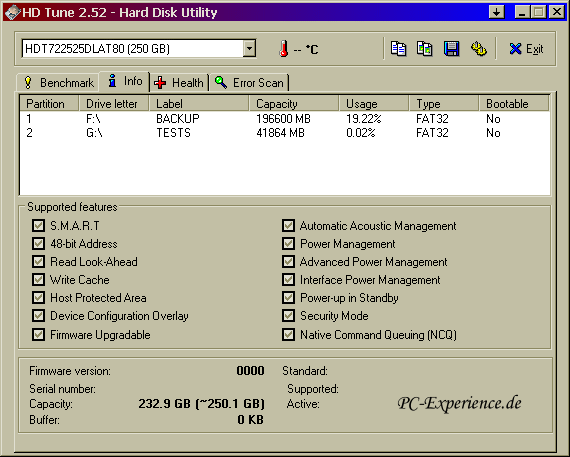Click the red cross Health tab icon
The width and height of the screenshot is (570, 457).
[160, 83]
